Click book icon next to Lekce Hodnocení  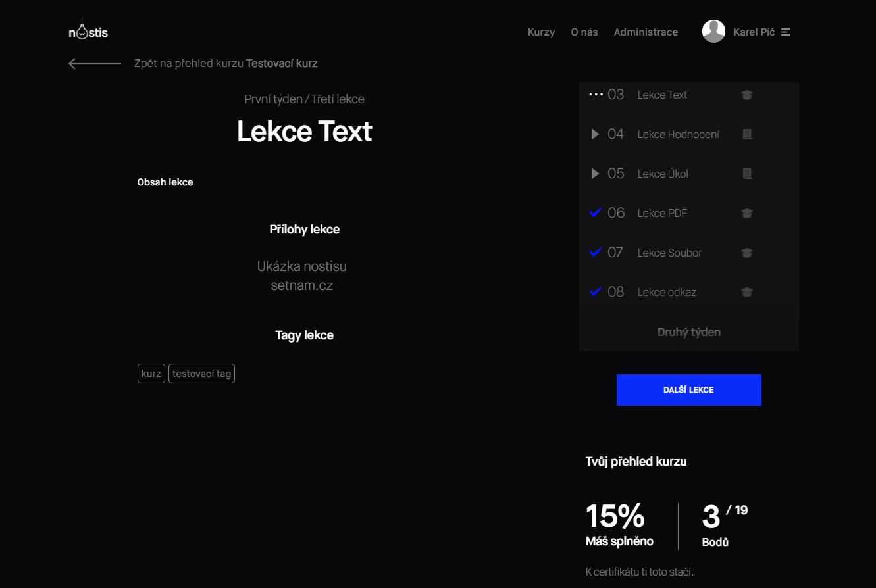746,134
